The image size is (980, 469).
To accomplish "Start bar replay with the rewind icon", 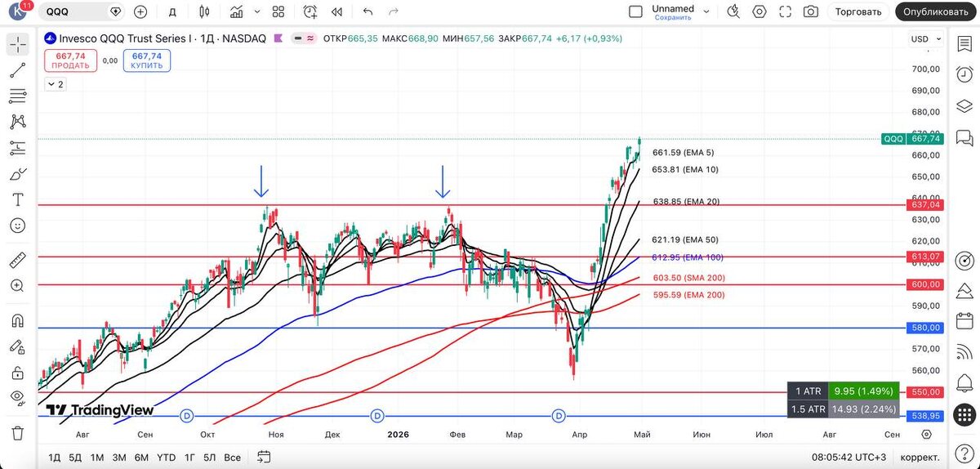I will tap(336, 11).
